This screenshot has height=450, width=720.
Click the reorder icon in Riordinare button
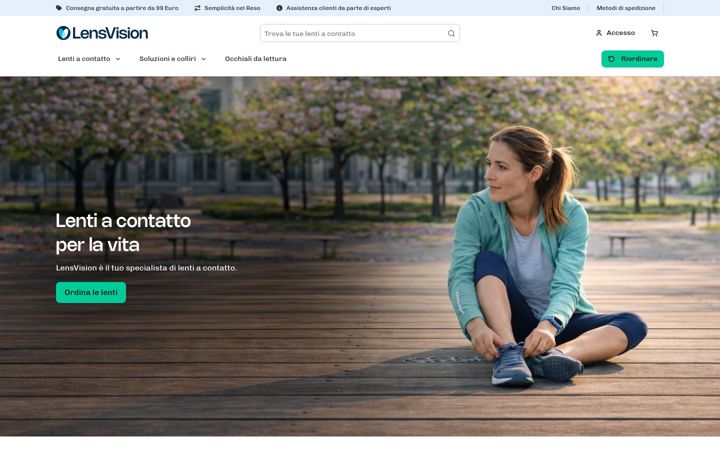coord(611,59)
